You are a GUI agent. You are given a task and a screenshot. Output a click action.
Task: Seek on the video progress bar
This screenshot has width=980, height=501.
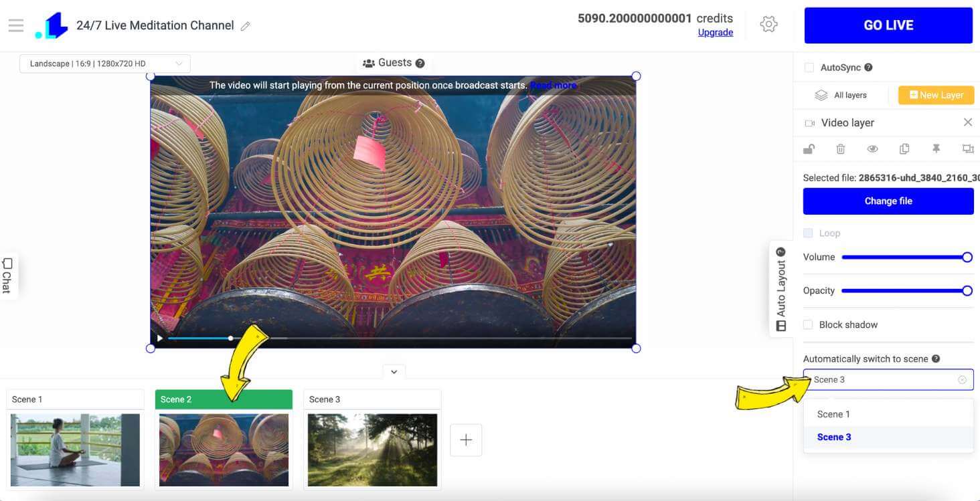click(x=399, y=338)
